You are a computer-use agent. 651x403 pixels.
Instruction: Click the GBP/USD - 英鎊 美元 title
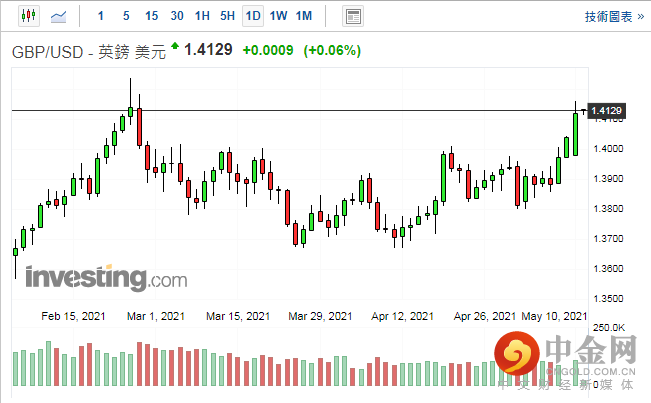89,52
